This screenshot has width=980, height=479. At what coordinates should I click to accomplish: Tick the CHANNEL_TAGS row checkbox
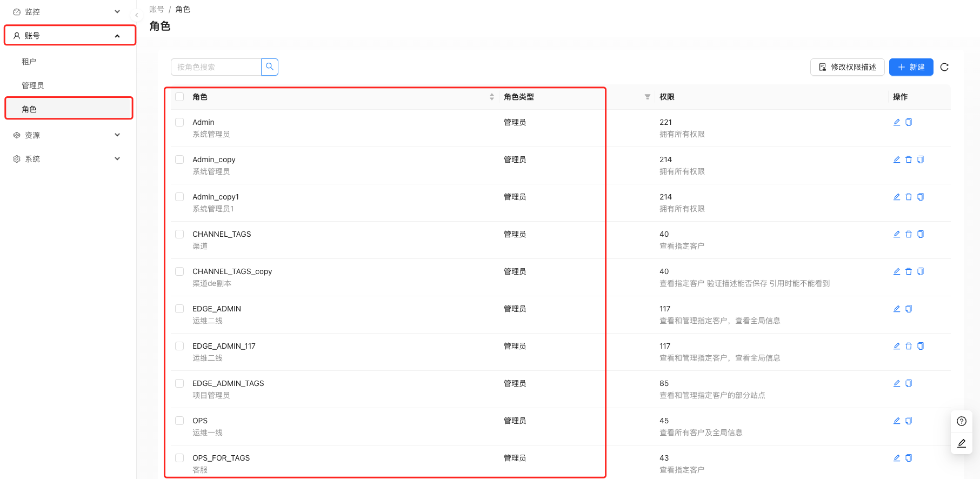click(179, 234)
